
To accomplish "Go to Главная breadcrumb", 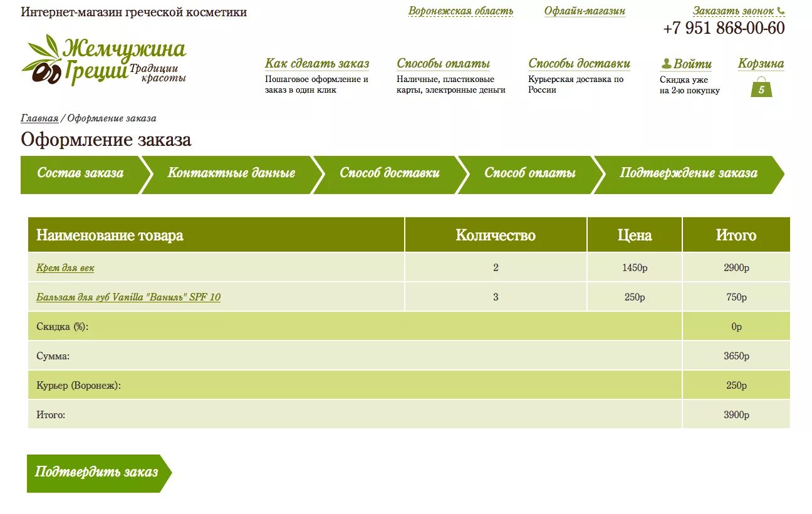I will point(39,118).
